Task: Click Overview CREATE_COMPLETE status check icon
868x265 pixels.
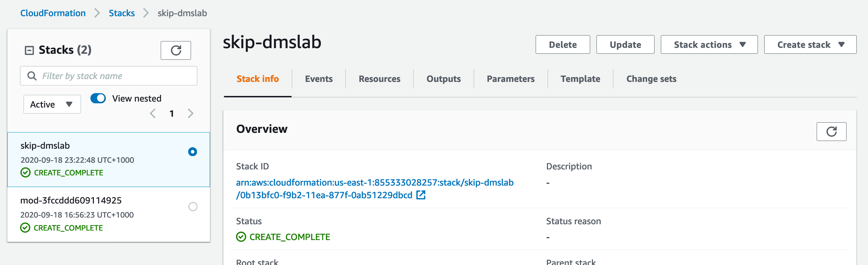Action: (x=241, y=237)
